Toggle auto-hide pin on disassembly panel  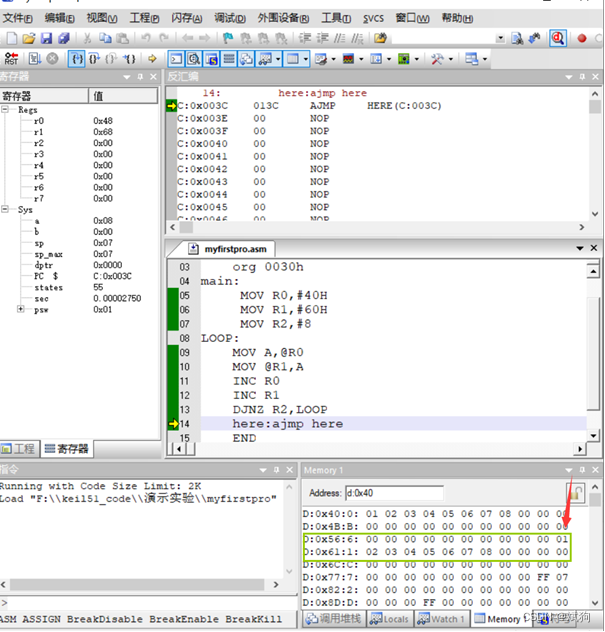pyautogui.click(x=582, y=77)
